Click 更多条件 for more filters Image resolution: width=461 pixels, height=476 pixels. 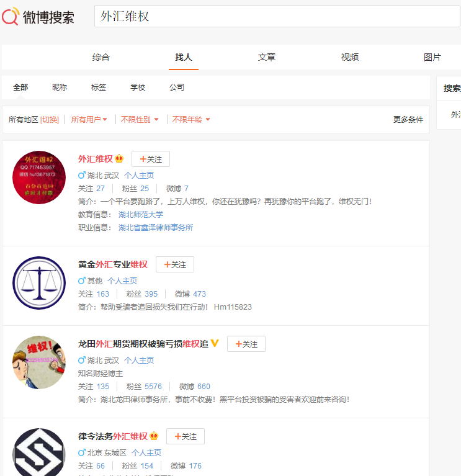[x=408, y=120]
